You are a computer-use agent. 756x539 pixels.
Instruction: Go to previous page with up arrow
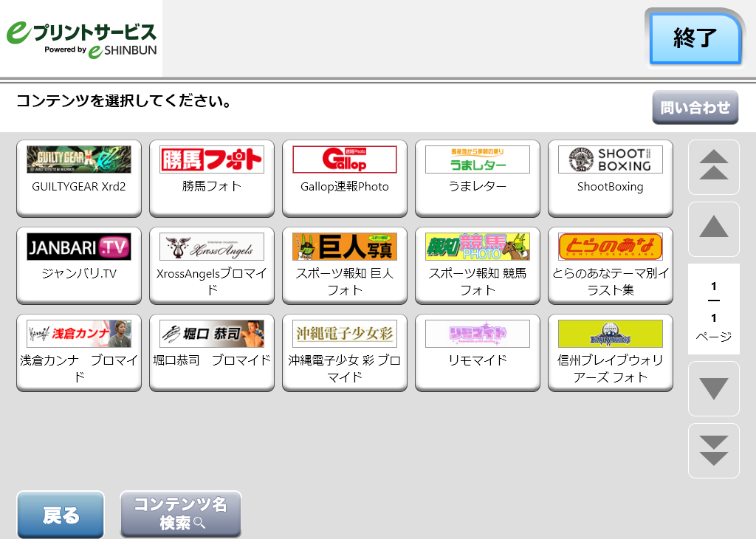714,229
